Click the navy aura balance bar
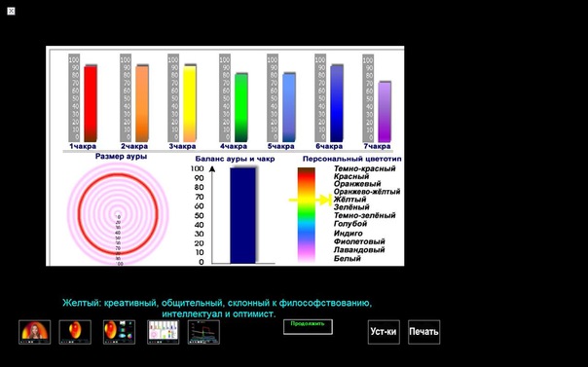 coord(243,215)
